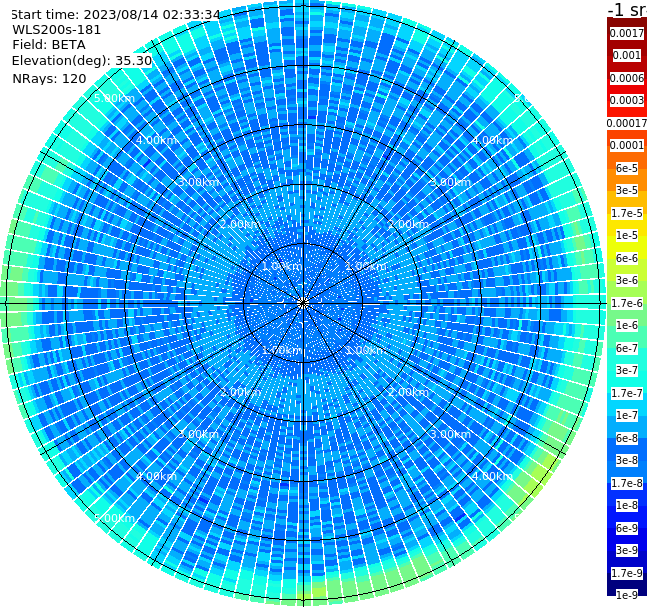Click the 1.7e-7 colorbar label
647x607 pixels.
(627, 393)
